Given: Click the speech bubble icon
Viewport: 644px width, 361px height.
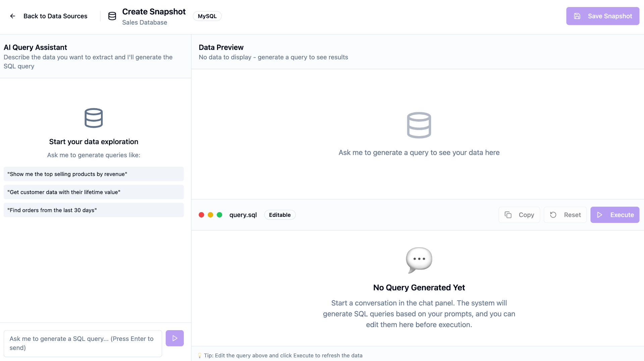Looking at the screenshot, I should [x=419, y=260].
